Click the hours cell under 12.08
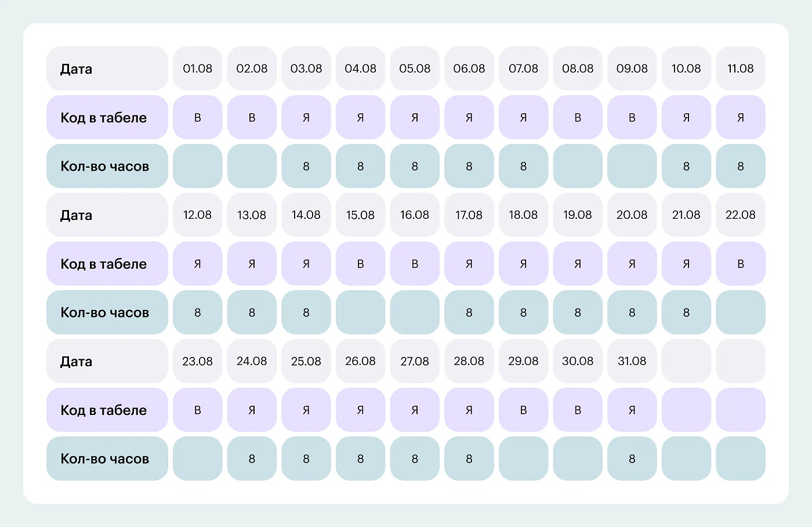This screenshot has width=812, height=527. (x=197, y=312)
